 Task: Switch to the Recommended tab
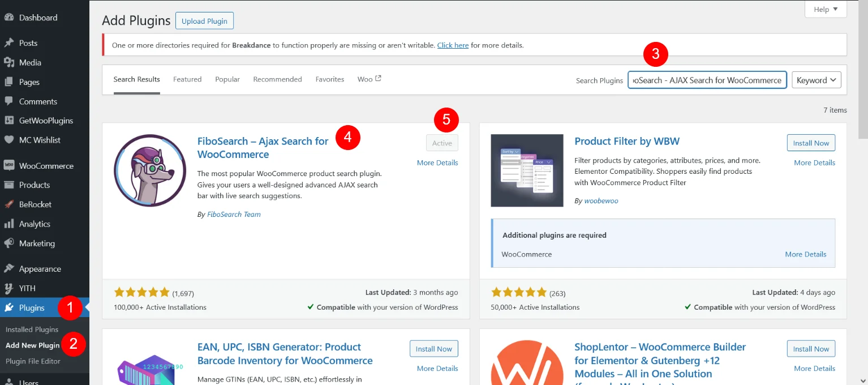(x=277, y=79)
